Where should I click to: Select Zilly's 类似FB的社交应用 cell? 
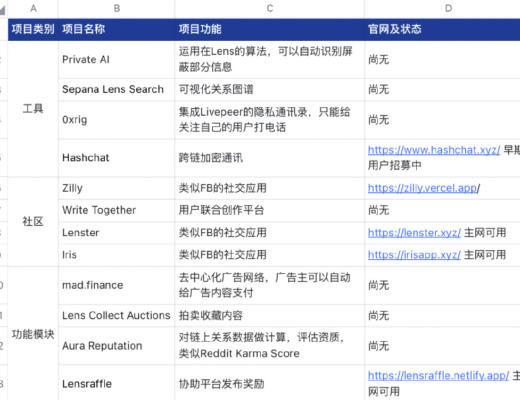270,188
